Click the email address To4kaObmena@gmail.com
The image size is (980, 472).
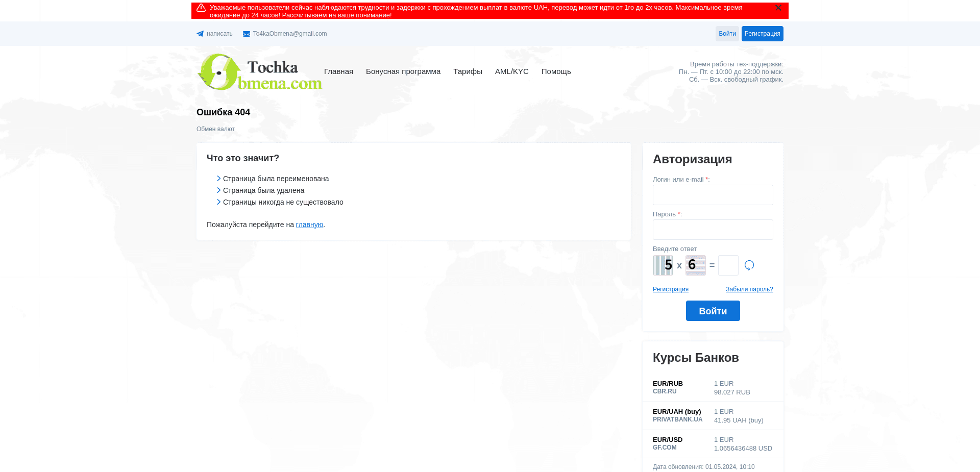pyautogui.click(x=290, y=34)
